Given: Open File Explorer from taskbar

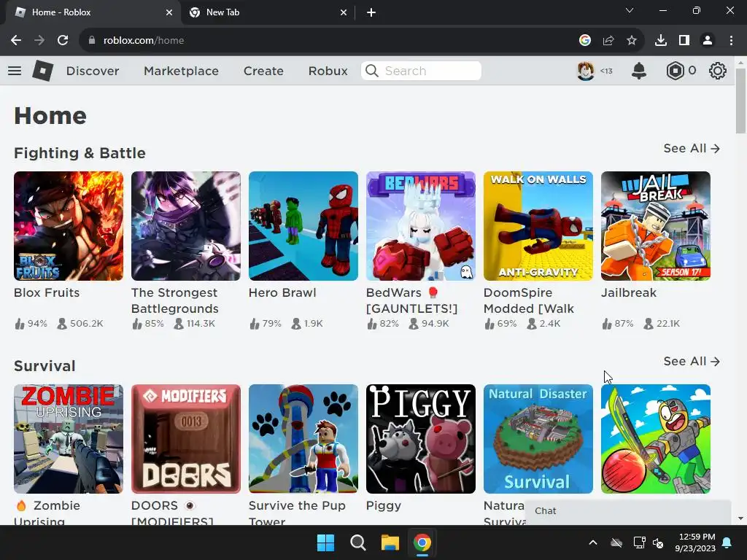Looking at the screenshot, I should point(390,542).
